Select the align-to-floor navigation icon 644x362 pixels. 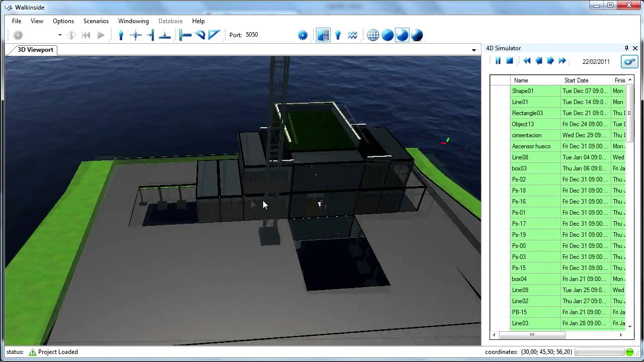165,35
